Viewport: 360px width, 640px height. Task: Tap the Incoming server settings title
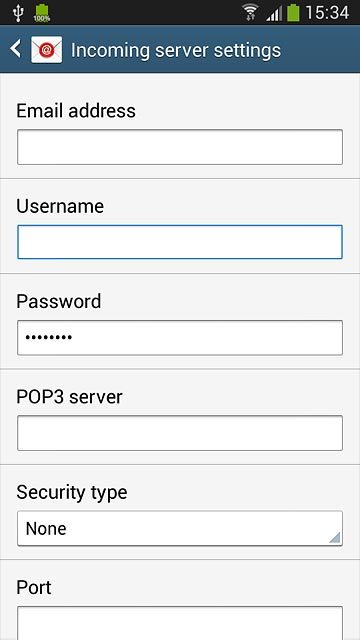pyautogui.click(x=176, y=50)
